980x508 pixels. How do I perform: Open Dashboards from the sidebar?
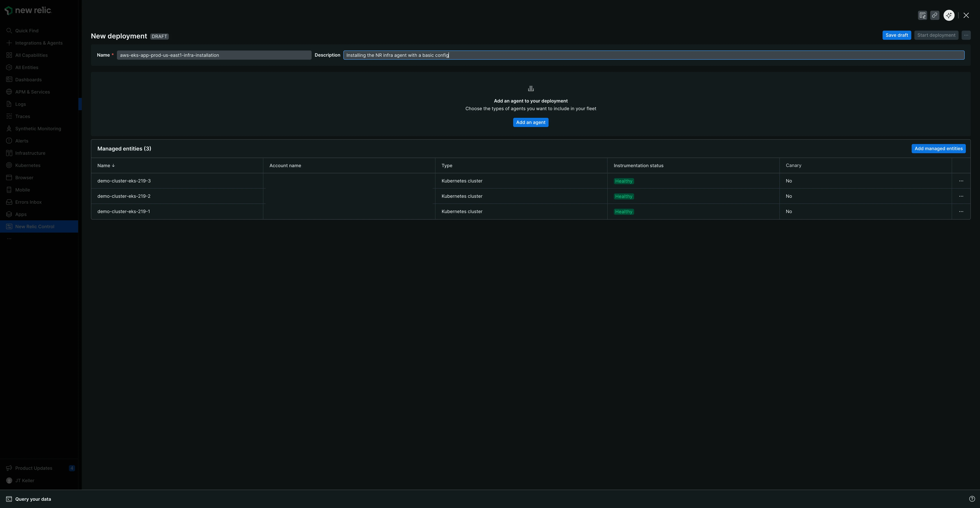point(28,79)
